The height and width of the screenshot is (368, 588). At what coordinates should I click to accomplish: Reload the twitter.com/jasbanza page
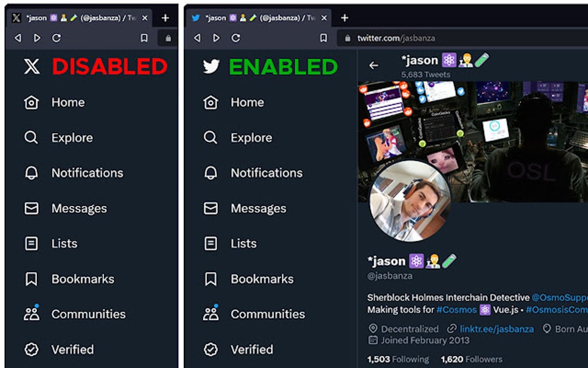236,38
